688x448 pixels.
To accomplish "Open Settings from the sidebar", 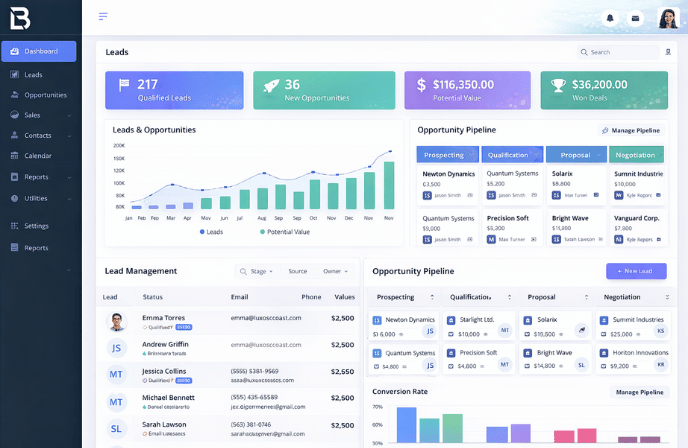I will 36,226.
